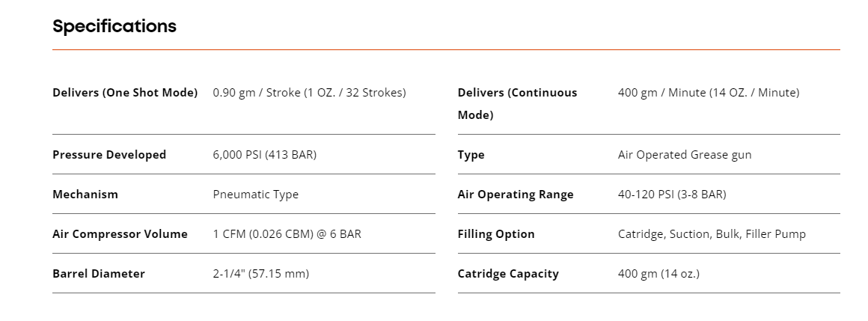The image size is (868, 321).
Task: Select the Air Operating Range label
Action: coord(516,195)
